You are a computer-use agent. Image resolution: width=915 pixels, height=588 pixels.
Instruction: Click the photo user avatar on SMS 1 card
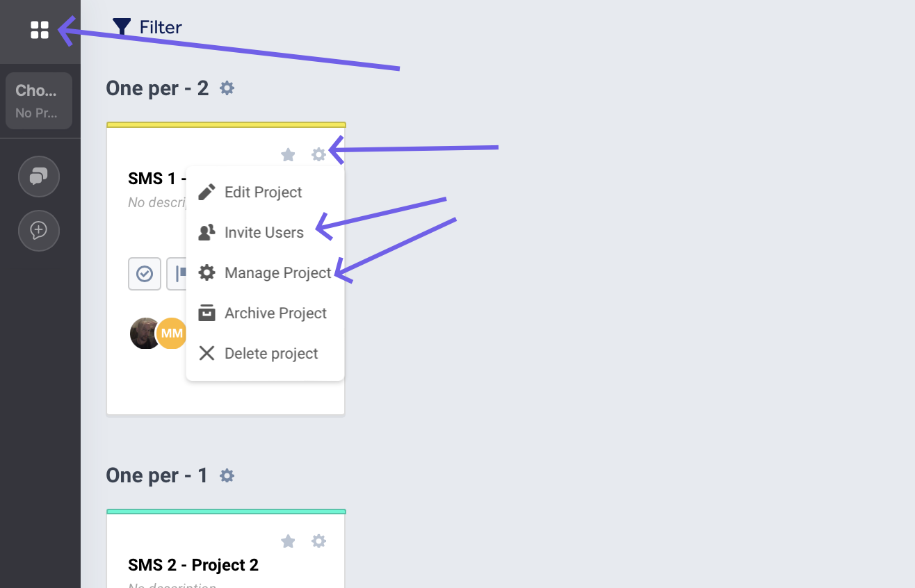(x=145, y=334)
